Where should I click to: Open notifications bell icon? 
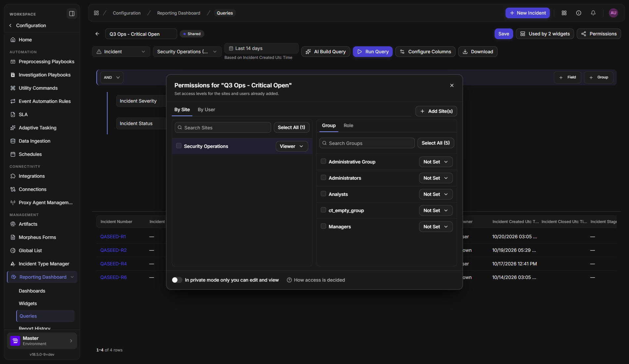pyautogui.click(x=593, y=13)
